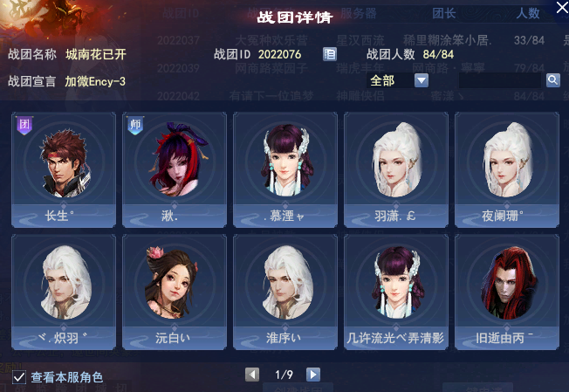Click the member search input field
Image resolution: width=569 pixels, height=392 pixels.
point(500,80)
